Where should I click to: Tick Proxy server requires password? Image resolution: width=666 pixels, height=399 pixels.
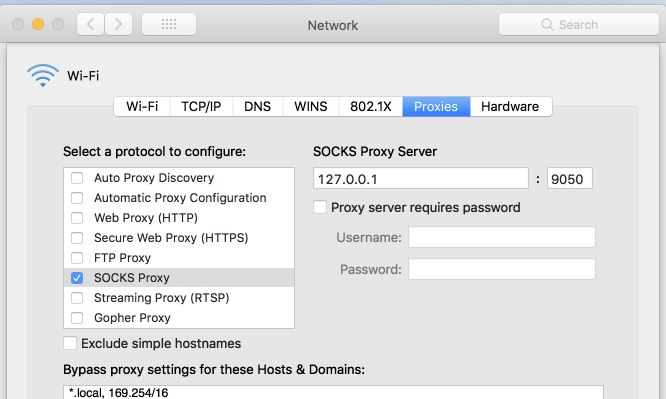point(320,207)
